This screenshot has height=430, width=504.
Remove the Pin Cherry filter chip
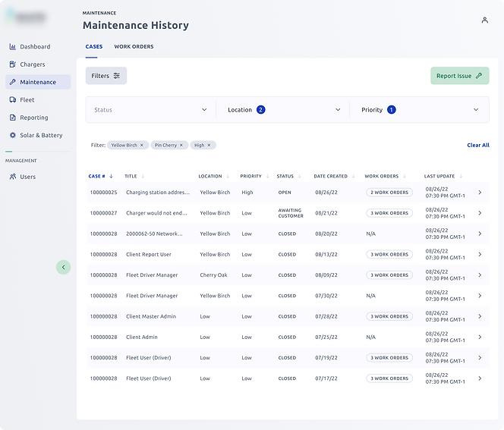181,145
